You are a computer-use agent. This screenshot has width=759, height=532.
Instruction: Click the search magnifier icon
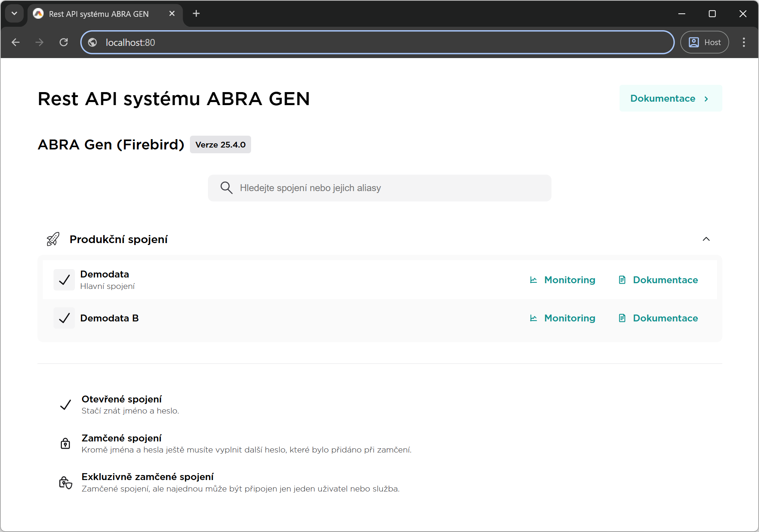coord(226,188)
